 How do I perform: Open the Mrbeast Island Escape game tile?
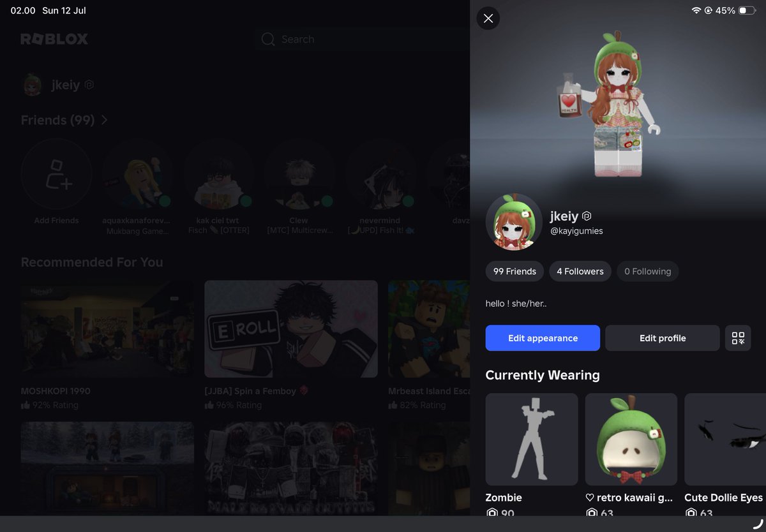click(429, 329)
